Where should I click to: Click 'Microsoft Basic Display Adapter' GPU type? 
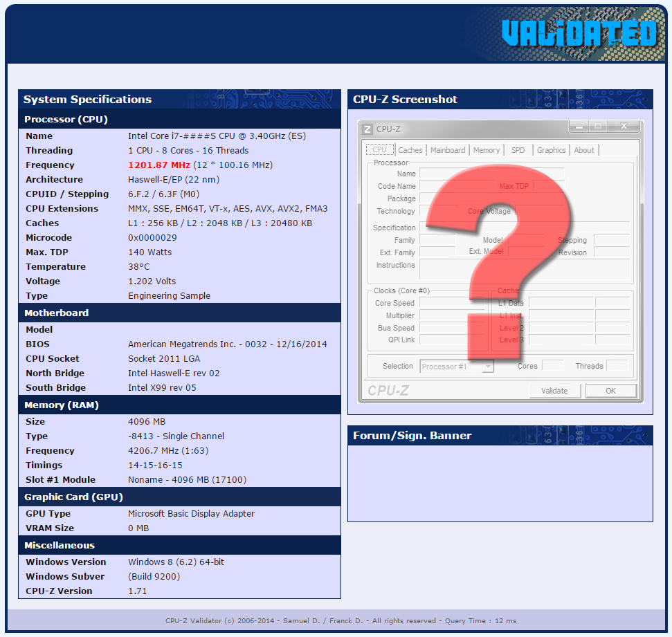pyautogui.click(x=191, y=514)
